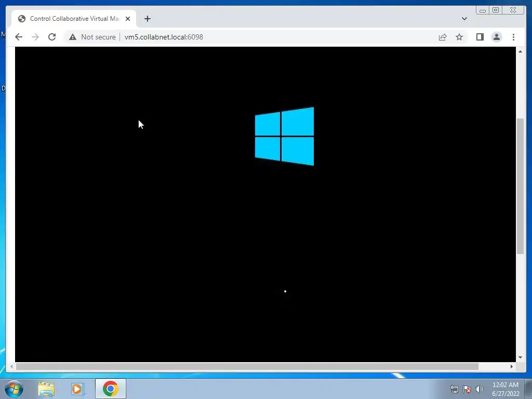The height and width of the screenshot is (399, 532).
Task: Open Windows Explorer from the taskbar
Action: point(46,389)
